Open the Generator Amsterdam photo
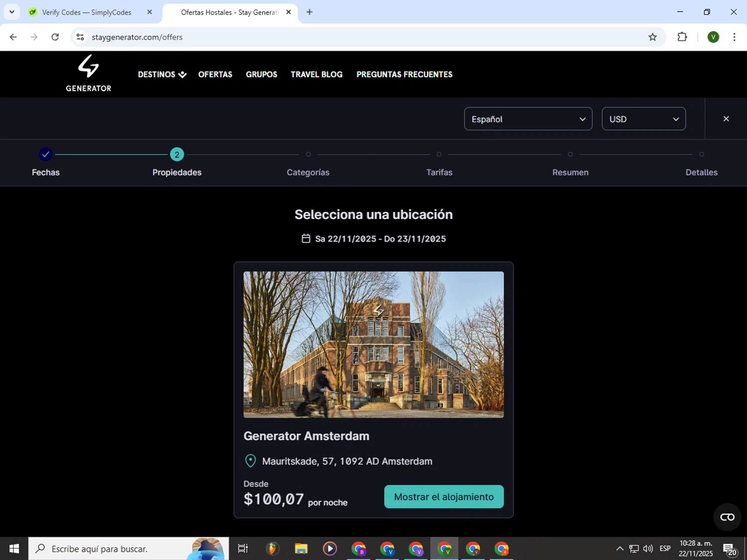 pos(373,344)
